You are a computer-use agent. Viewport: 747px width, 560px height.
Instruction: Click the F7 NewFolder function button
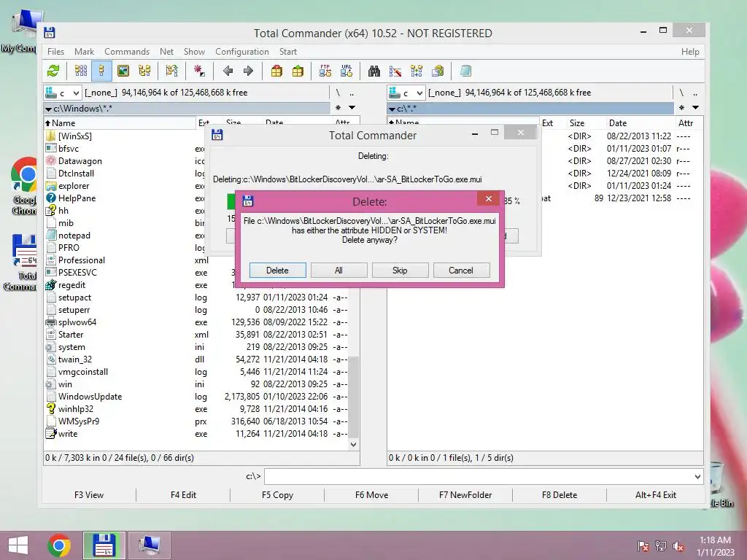[465, 495]
